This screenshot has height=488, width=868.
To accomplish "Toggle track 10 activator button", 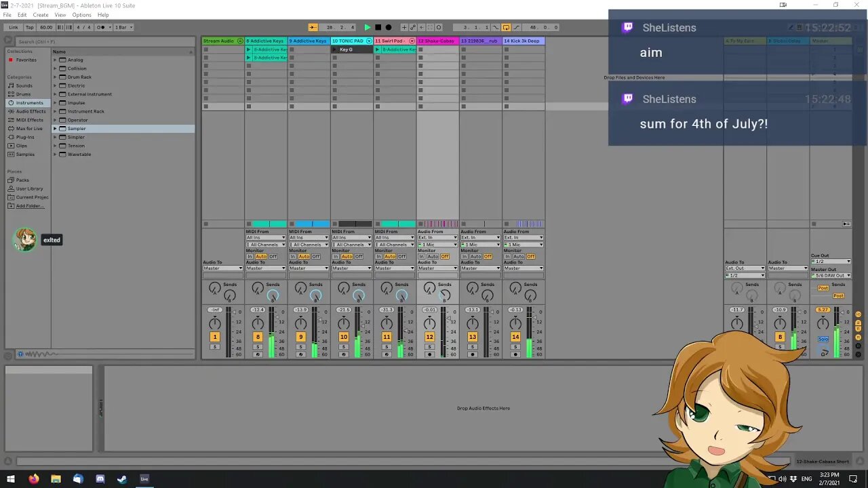I will pos(344,337).
